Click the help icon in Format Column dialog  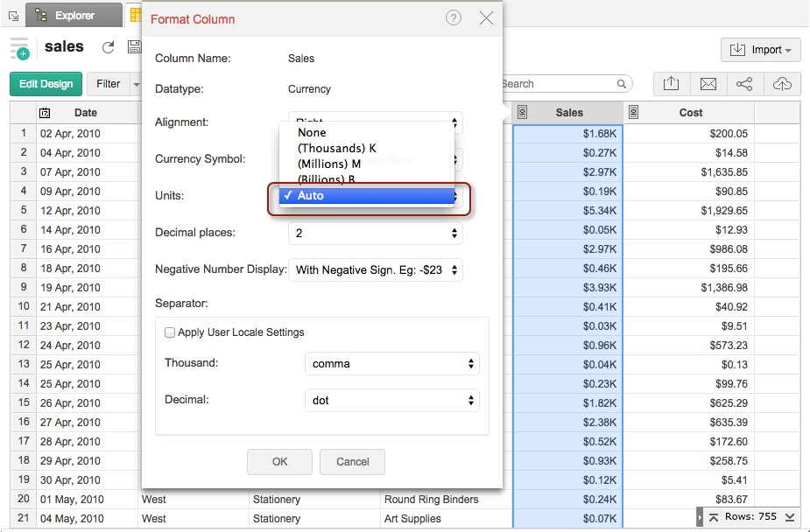pos(453,17)
